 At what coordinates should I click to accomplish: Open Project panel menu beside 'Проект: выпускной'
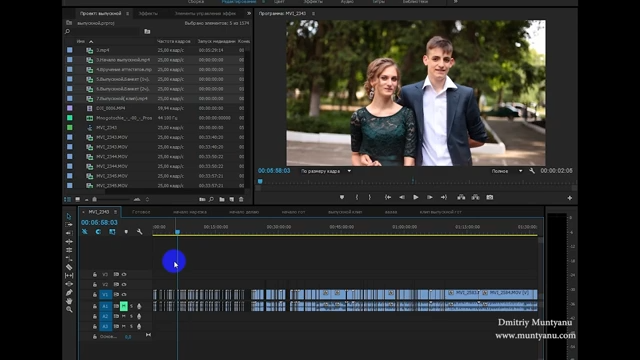pyautogui.click(x=128, y=13)
